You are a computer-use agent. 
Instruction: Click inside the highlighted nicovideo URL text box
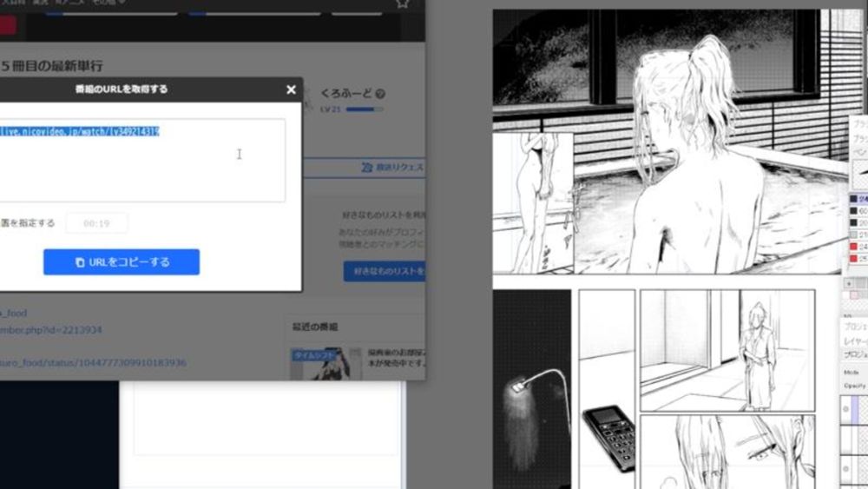pyautogui.click(x=142, y=160)
